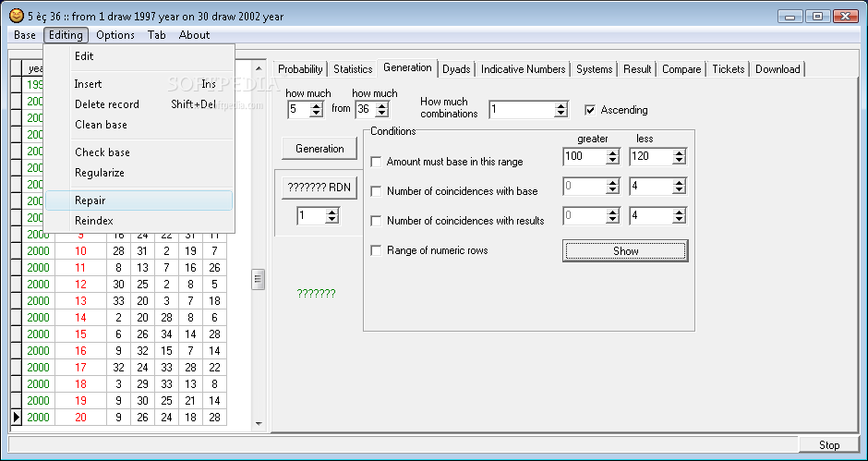Click the Stop button
Viewport: 868px width, 461px height.
(828, 445)
